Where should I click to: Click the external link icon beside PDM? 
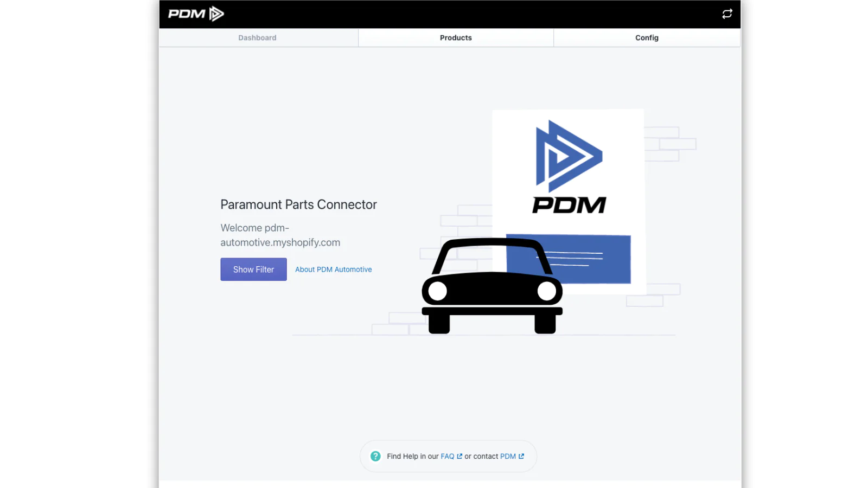[x=521, y=457]
